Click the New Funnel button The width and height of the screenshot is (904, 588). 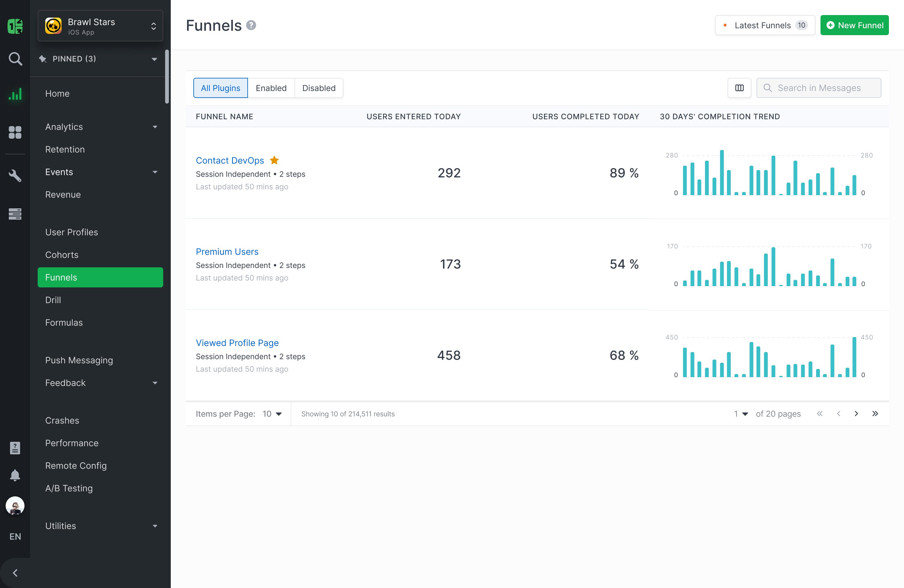click(x=854, y=25)
